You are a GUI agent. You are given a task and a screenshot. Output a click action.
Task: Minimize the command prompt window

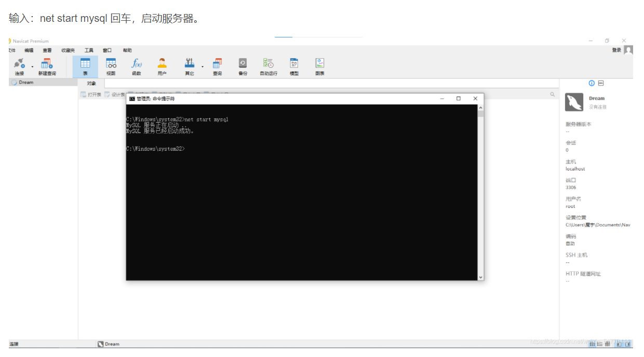[442, 98]
